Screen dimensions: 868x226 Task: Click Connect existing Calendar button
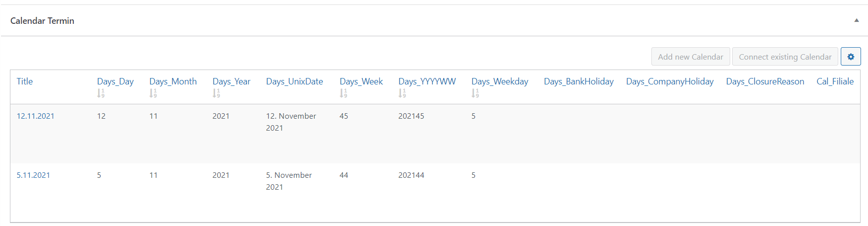pyautogui.click(x=785, y=57)
